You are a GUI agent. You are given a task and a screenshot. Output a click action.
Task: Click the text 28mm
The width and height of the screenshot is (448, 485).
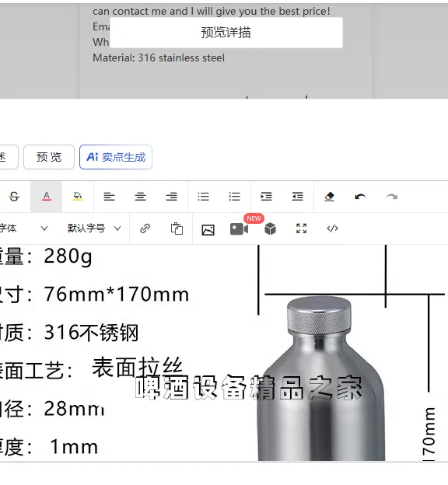[x=74, y=409]
